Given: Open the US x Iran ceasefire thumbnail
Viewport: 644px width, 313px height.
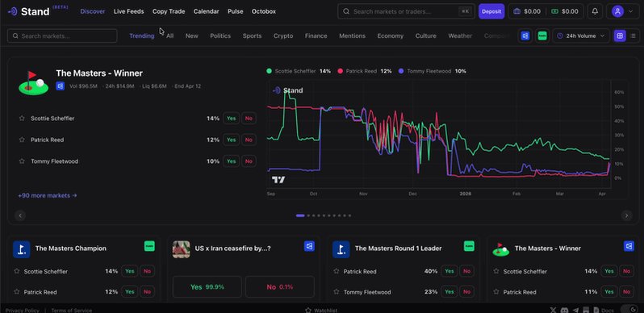Looking at the screenshot, I should tap(181, 249).
